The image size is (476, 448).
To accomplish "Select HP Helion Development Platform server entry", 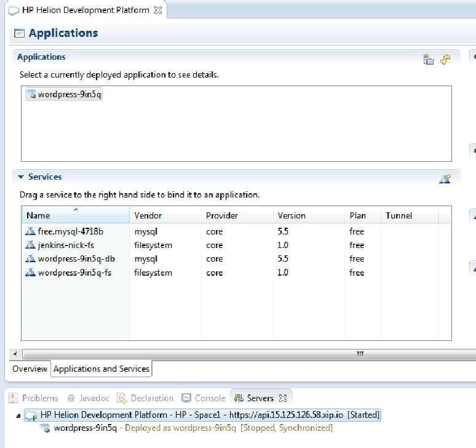I will click(x=202, y=415).
